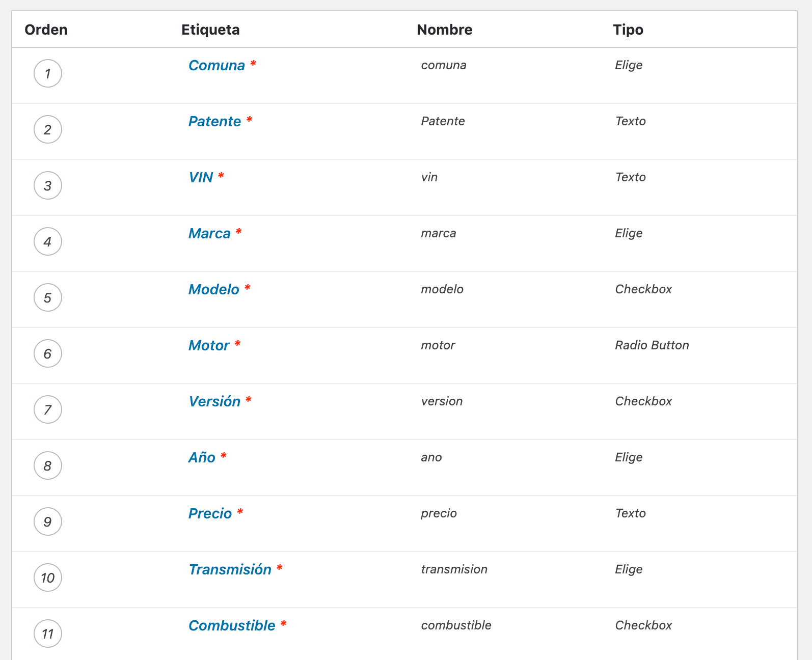Select the order circle numbered 2
The width and height of the screenshot is (812, 660).
[48, 129]
